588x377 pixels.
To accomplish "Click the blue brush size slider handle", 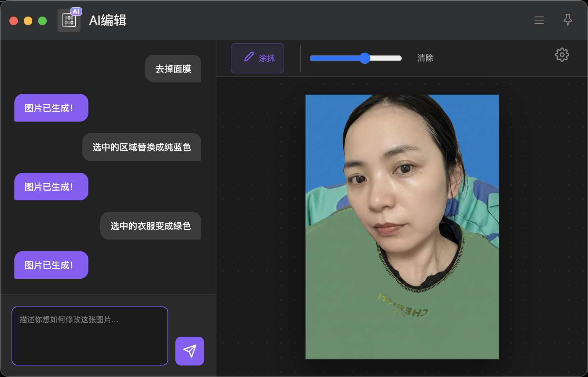I will pyautogui.click(x=365, y=58).
